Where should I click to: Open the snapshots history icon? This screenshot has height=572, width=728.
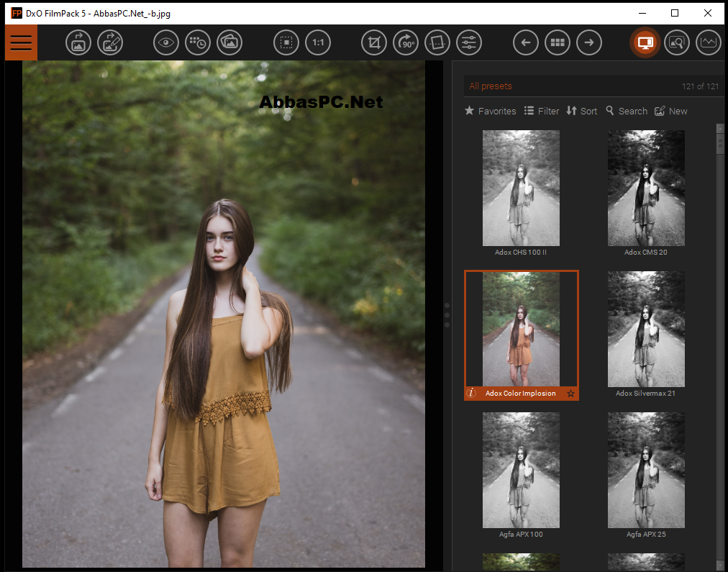click(x=198, y=42)
